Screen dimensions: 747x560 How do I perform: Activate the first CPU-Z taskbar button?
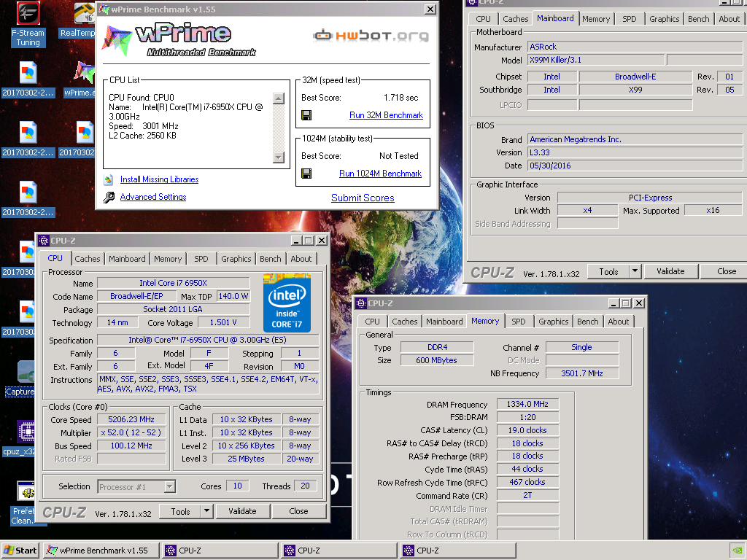coord(220,551)
